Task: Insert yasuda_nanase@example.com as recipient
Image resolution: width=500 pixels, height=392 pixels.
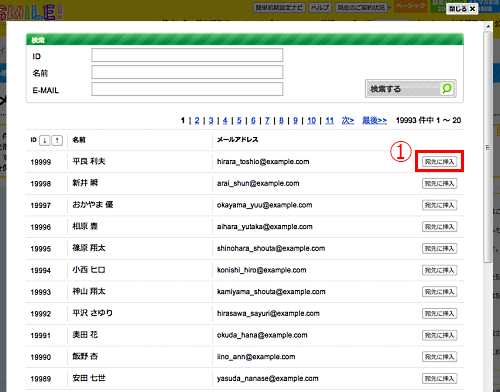Action: tap(439, 378)
